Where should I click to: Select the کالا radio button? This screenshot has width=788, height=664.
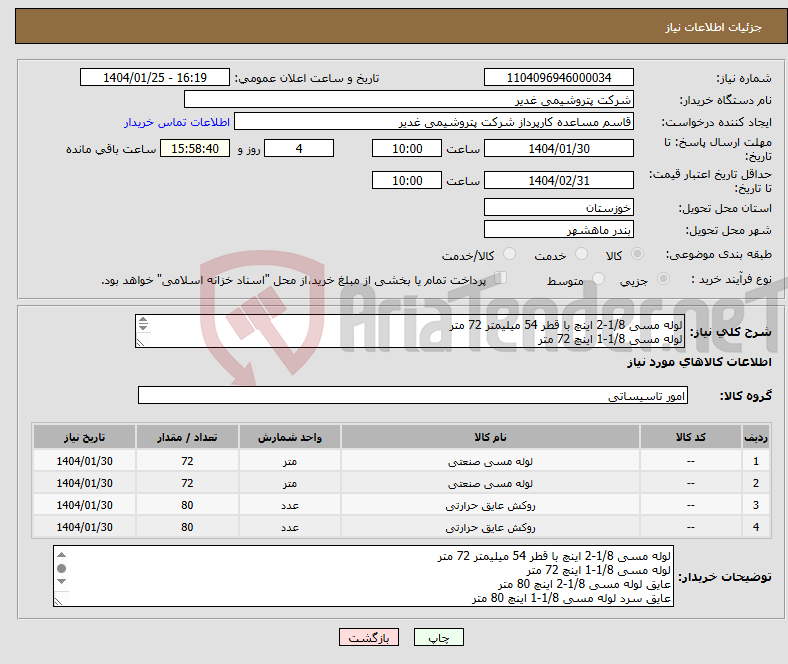point(637,254)
